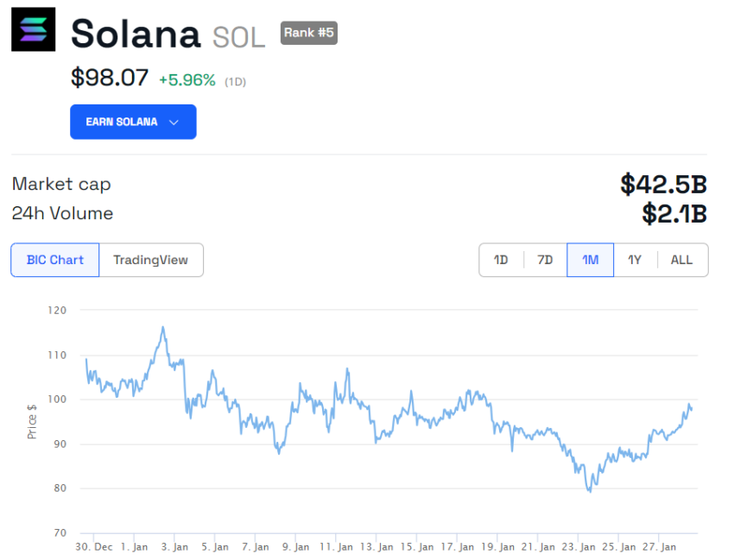The height and width of the screenshot is (560, 734).
Task: Click the Price $ axis label
Action: click(31, 422)
